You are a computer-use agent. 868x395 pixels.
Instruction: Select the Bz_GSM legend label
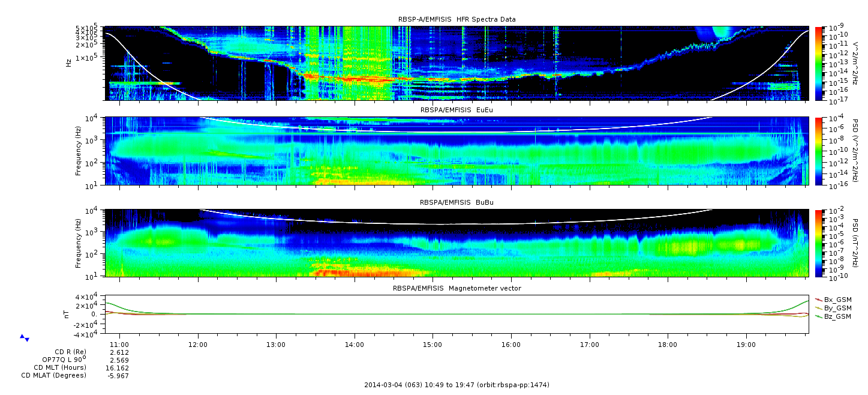pos(838,316)
